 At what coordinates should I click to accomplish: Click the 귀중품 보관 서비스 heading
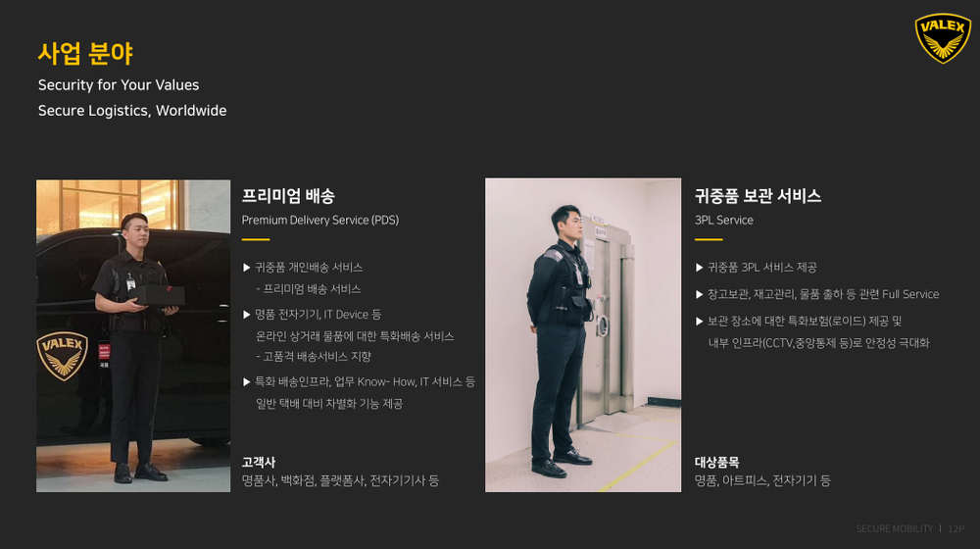(758, 196)
